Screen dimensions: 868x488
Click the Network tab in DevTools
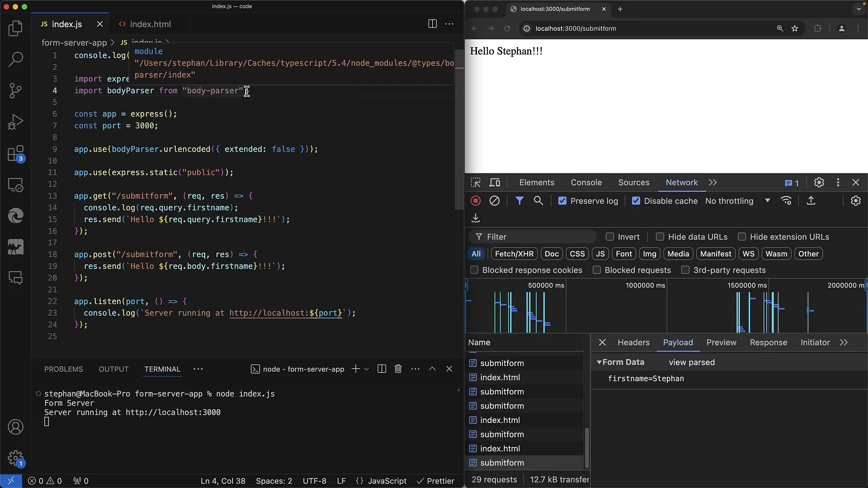[681, 183]
